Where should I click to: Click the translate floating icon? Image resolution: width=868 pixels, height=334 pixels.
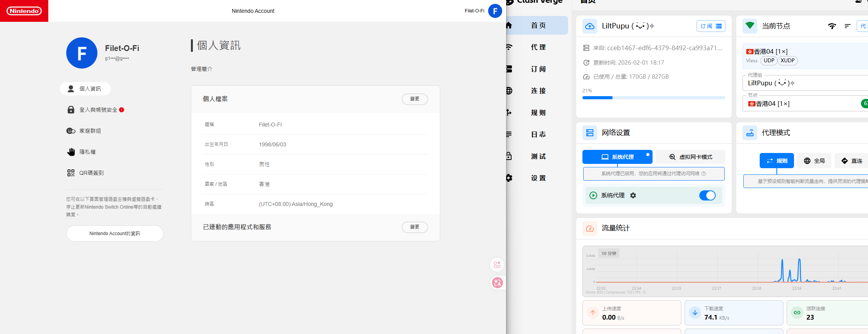(x=497, y=283)
